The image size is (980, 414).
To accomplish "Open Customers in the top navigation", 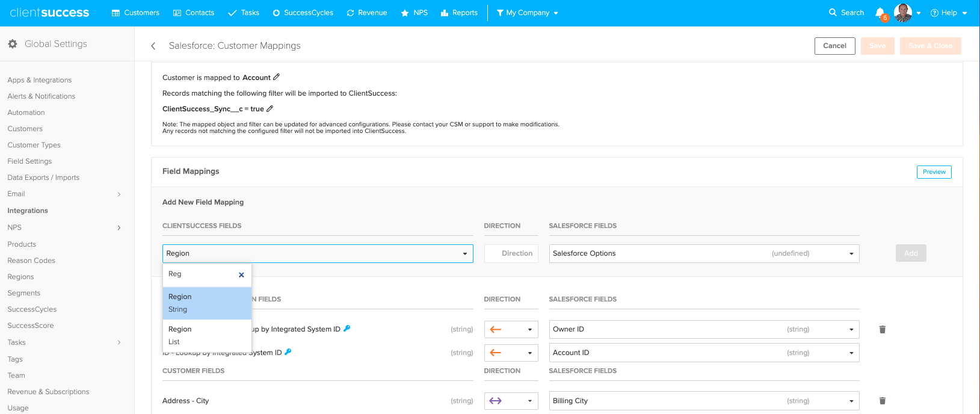I will tap(135, 13).
